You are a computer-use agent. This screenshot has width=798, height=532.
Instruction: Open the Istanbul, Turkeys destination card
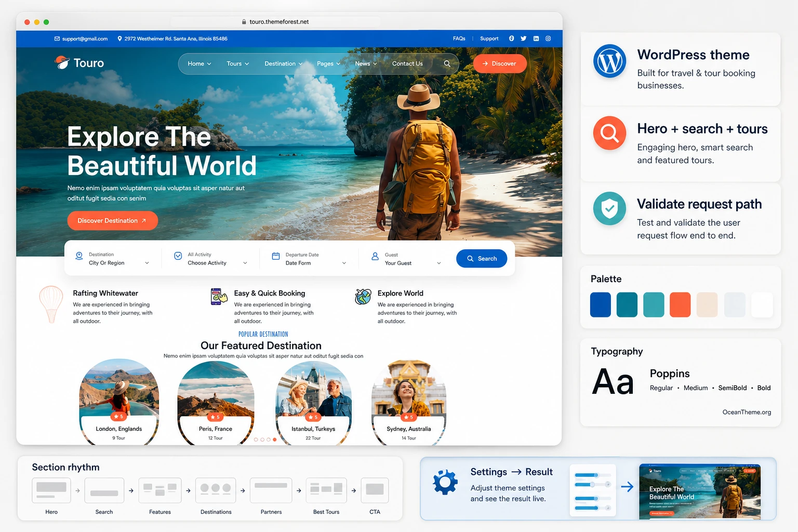point(313,403)
